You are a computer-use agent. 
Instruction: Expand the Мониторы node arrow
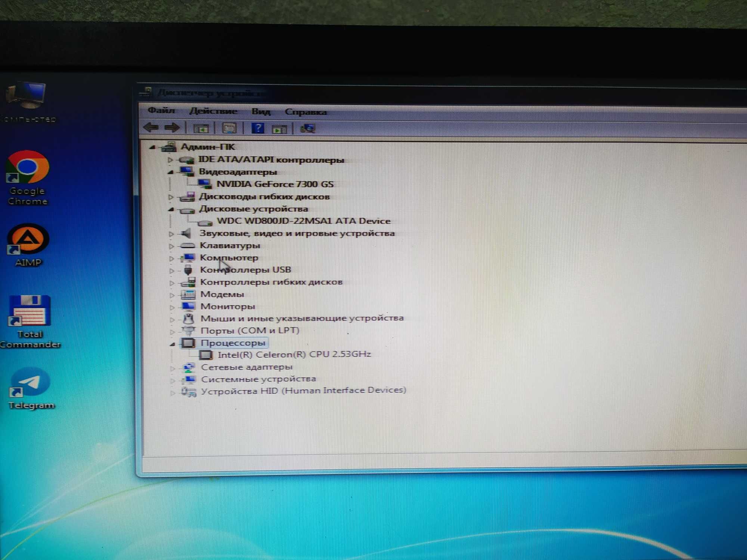click(172, 308)
